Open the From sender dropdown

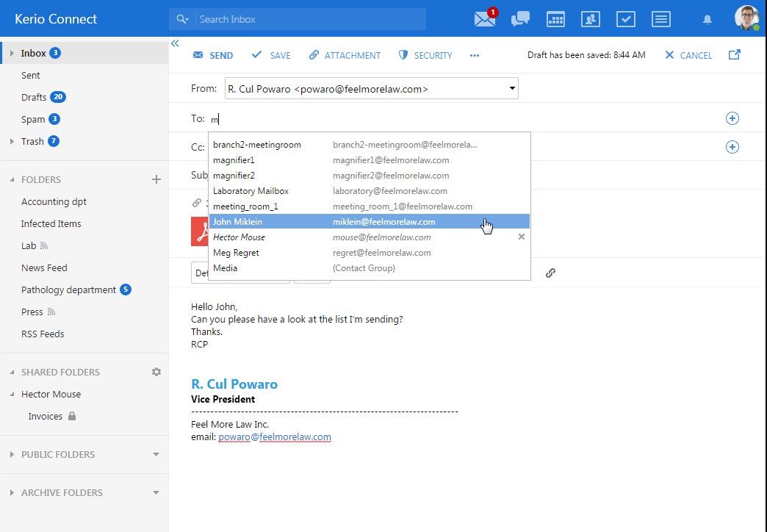pos(512,89)
